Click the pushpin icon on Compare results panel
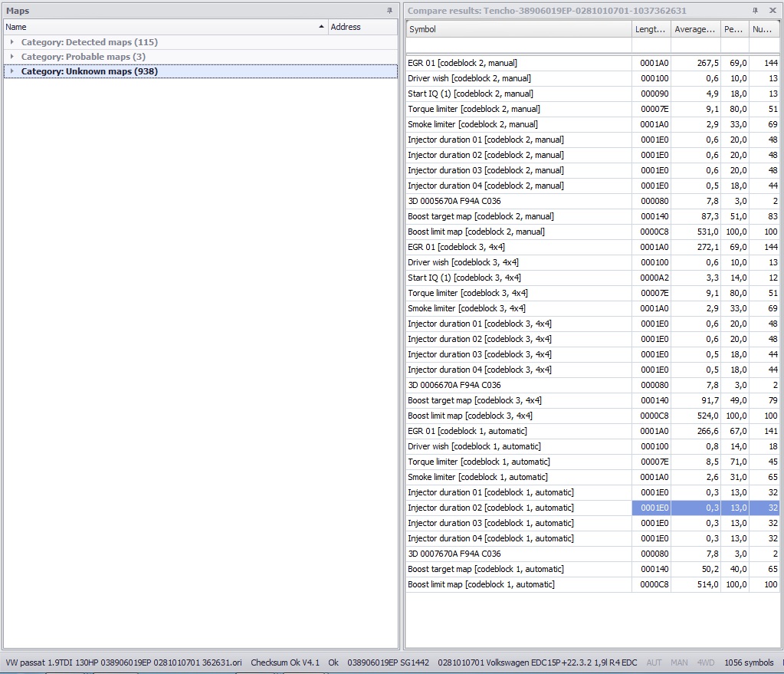784x674 pixels. (x=755, y=11)
